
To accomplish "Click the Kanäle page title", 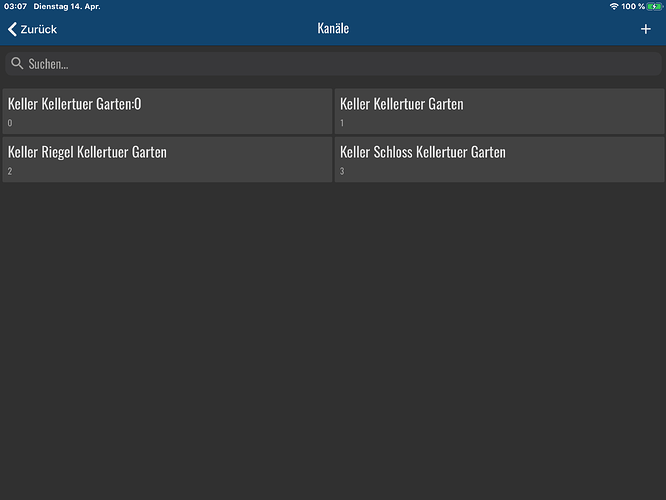I will pyautogui.click(x=333, y=29).
